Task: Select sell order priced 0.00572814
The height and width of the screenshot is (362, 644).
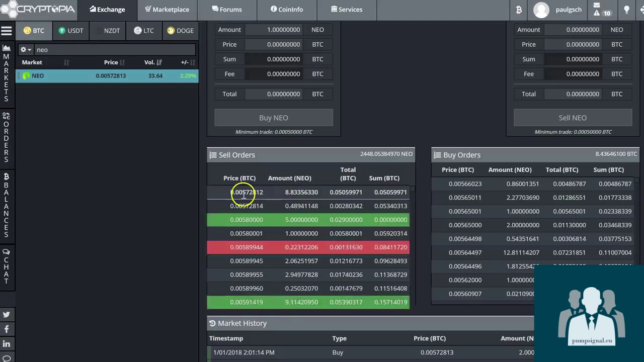Action: [308, 206]
